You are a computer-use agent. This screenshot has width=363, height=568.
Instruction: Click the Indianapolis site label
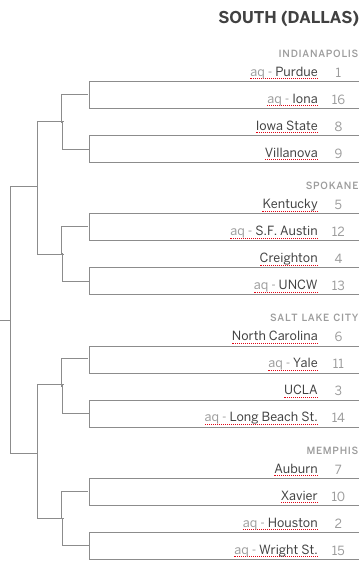click(x=318, y=54)
